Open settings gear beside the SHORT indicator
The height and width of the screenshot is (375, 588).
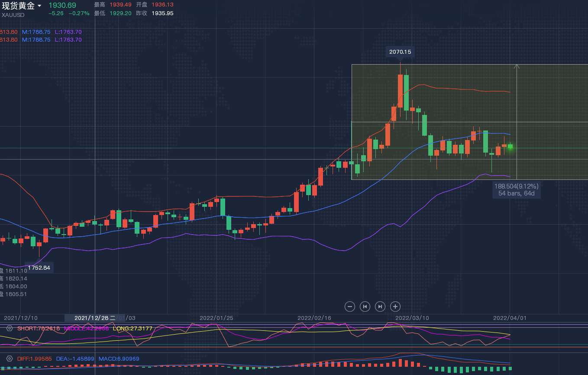coord(10,329)
